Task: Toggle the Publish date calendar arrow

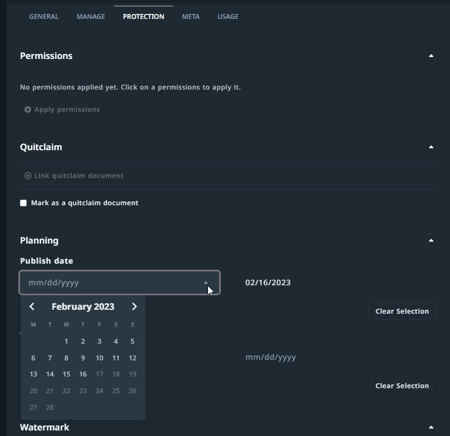Action: click(x=206, y=283)
